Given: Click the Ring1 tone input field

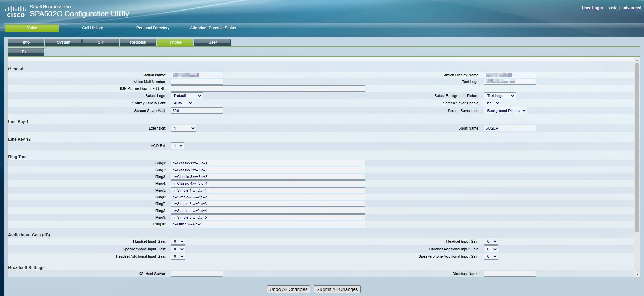Looking at the screenshot, I should [268, 163].
